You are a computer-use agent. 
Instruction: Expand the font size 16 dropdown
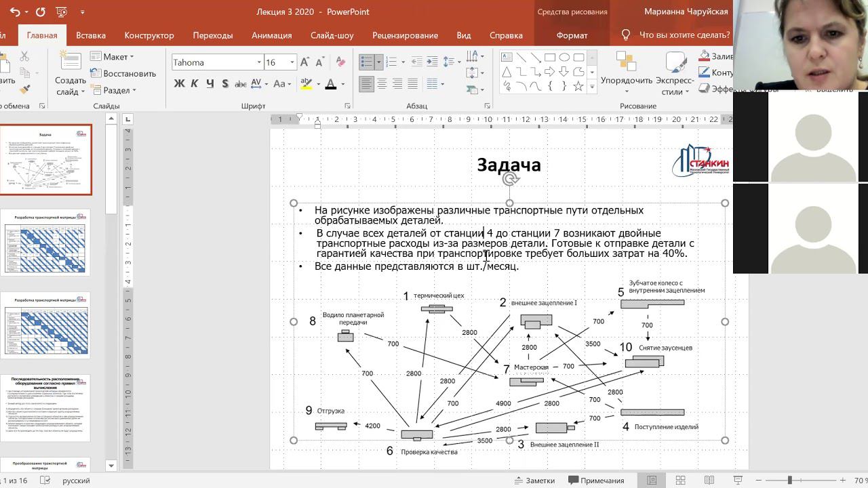pyautogui.click(x=292, y=62)
